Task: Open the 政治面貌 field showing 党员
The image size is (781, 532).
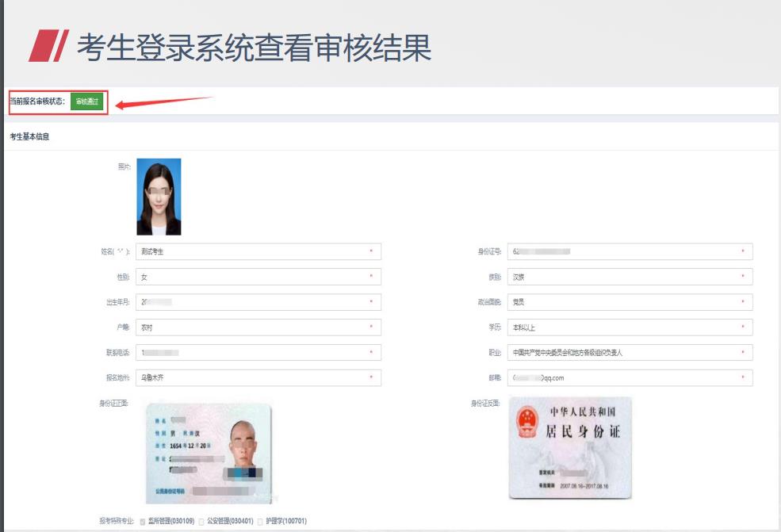Action: tap(630, 302)
